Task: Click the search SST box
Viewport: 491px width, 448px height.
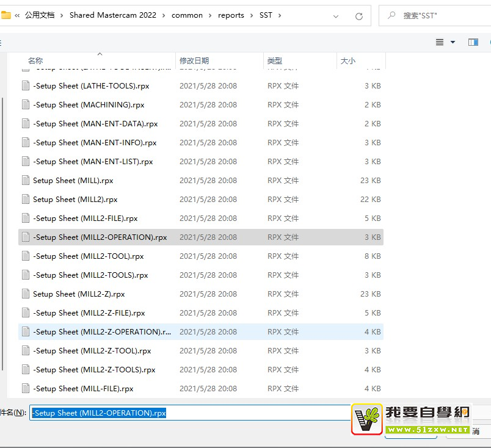Action: [440, 16]
